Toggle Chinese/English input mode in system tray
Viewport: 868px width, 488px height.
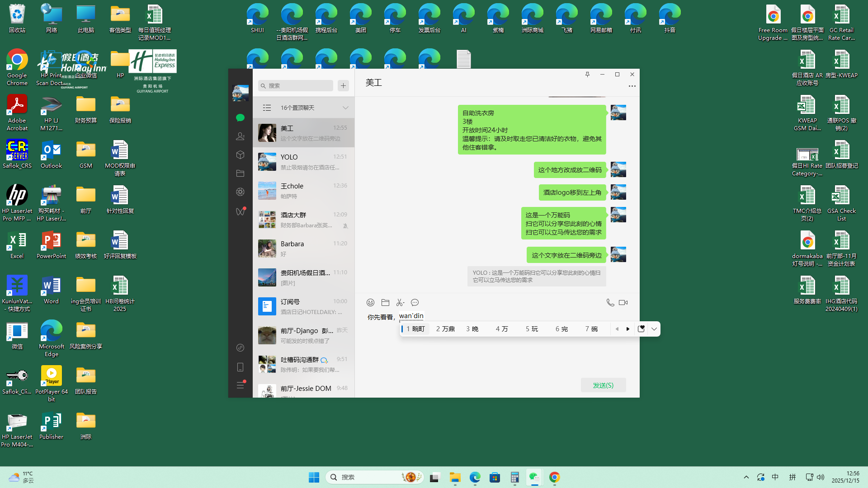tap(775, 477)
